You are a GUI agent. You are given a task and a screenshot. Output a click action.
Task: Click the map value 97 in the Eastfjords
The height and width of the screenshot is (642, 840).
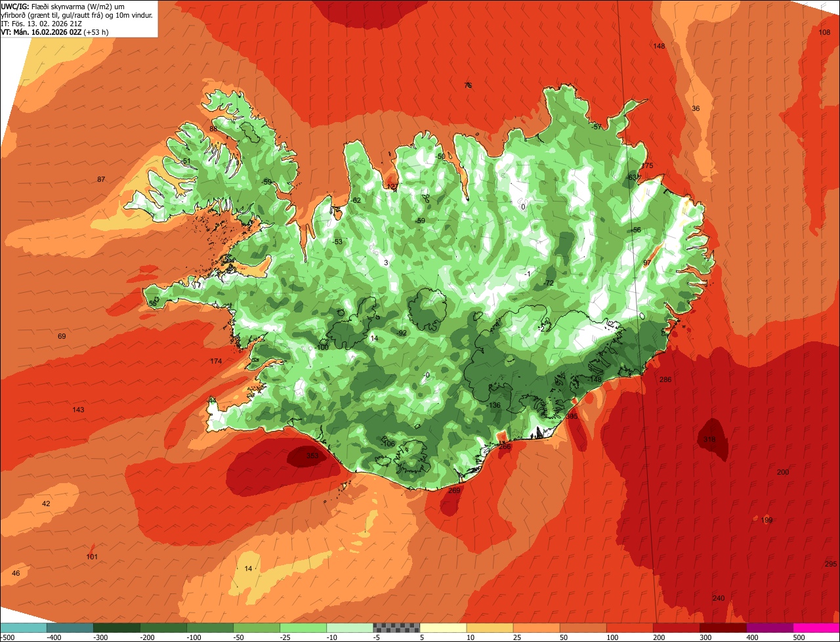(647, 263)
